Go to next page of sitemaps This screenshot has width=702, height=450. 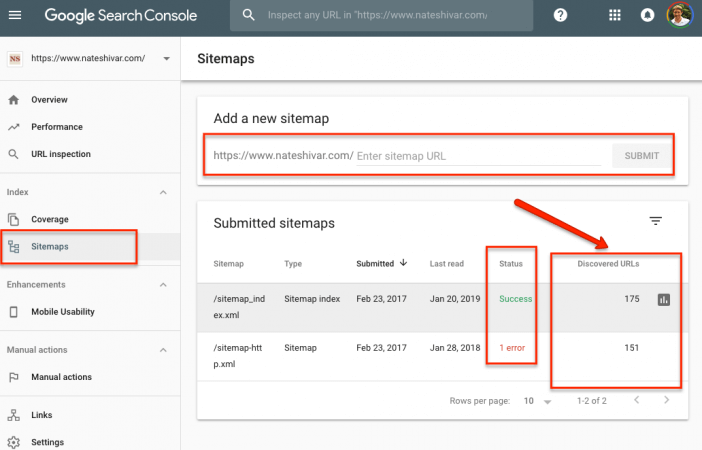click(x=666, y=400)
